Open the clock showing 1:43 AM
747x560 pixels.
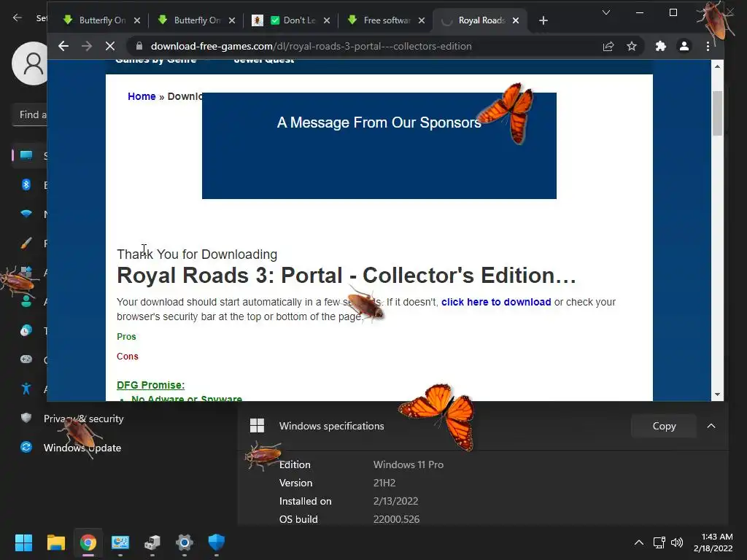[713, 542]
